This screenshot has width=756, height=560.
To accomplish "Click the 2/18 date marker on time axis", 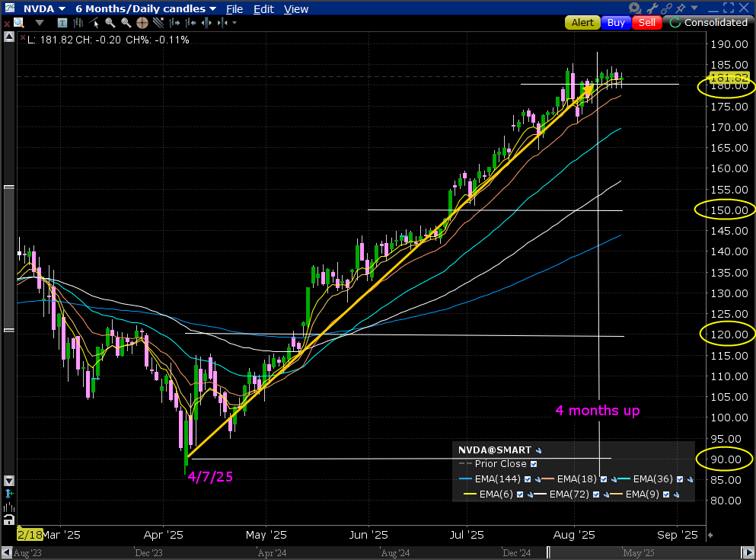I will click(30, 535).
